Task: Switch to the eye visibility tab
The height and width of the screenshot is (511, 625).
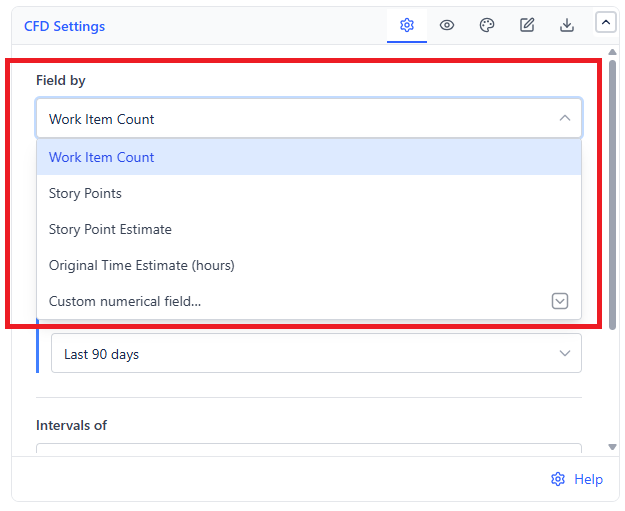Action: click(x=446, y=26)
